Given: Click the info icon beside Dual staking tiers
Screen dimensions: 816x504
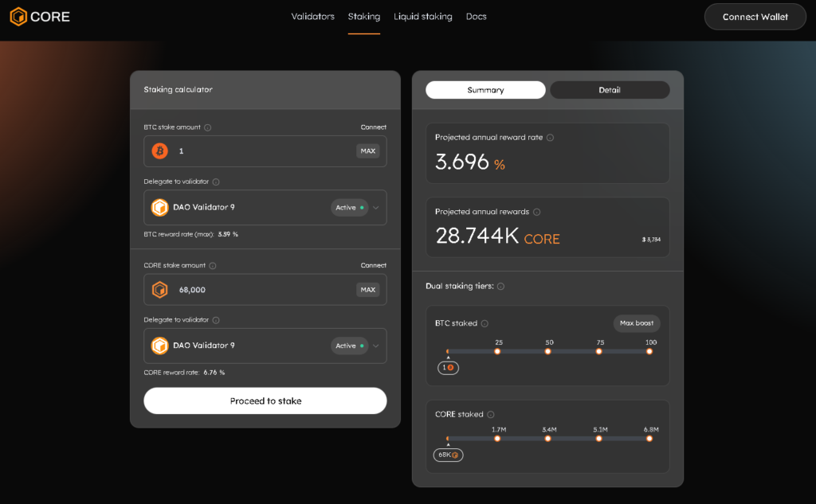Looking at the screenshot, I should pos(500,286).
